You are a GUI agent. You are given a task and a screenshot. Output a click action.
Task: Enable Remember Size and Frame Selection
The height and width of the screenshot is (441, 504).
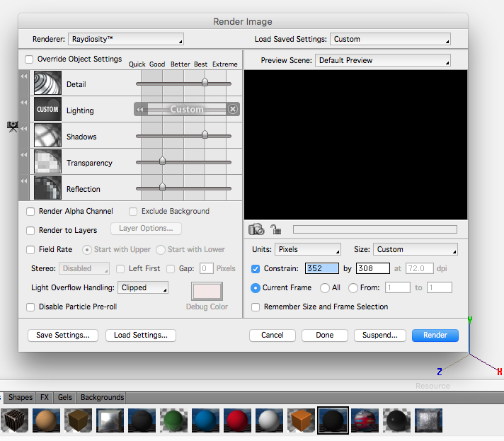coord(256,307)
